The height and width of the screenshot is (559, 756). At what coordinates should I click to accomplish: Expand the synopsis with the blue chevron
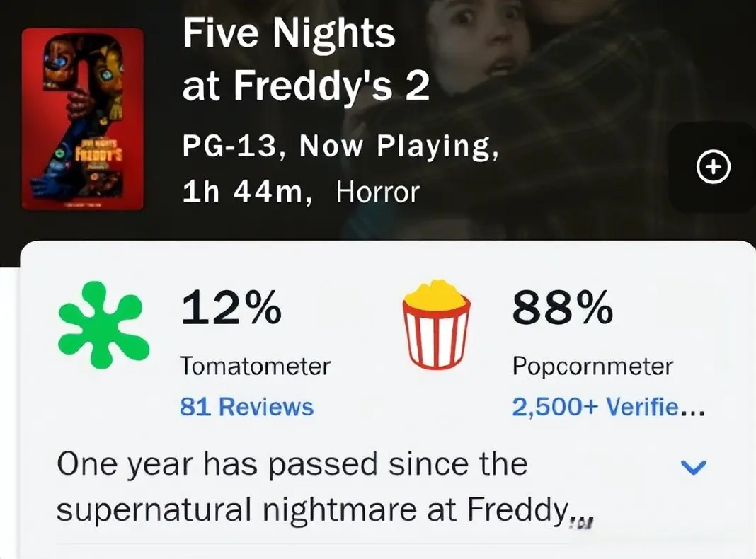point(693,466)
